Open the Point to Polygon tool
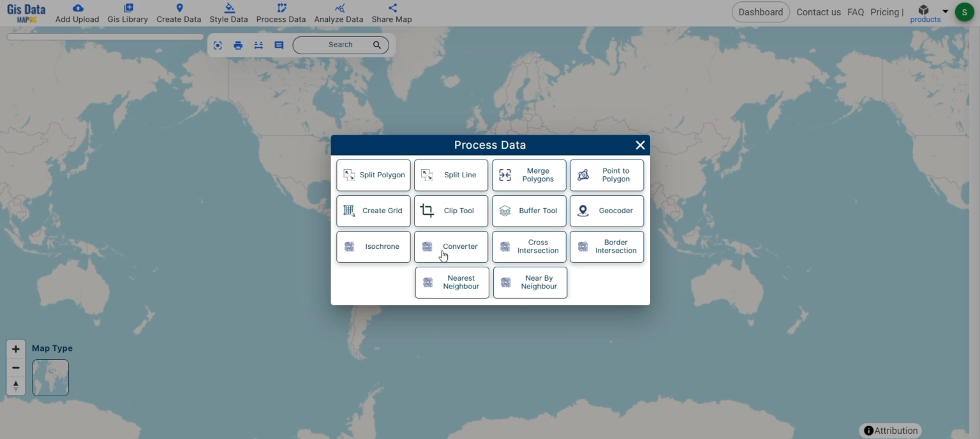The image size is (980, 439). tap(607, 175)
